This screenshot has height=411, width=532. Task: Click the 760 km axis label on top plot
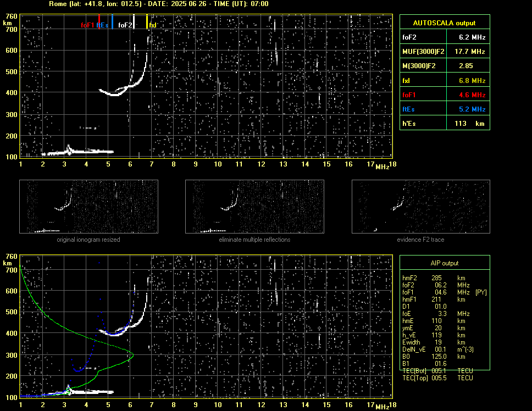tap(11, 16)
